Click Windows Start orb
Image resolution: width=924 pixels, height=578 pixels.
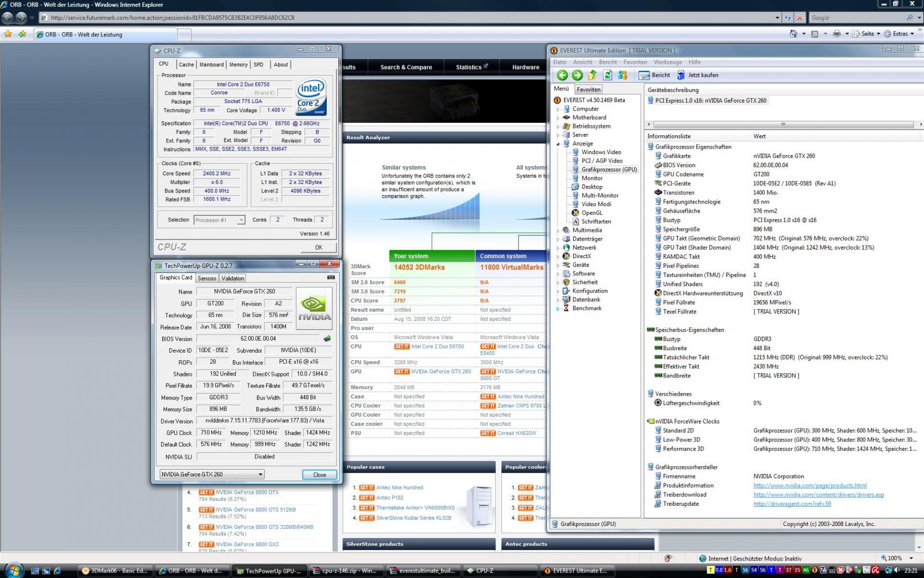coord(14,570)
